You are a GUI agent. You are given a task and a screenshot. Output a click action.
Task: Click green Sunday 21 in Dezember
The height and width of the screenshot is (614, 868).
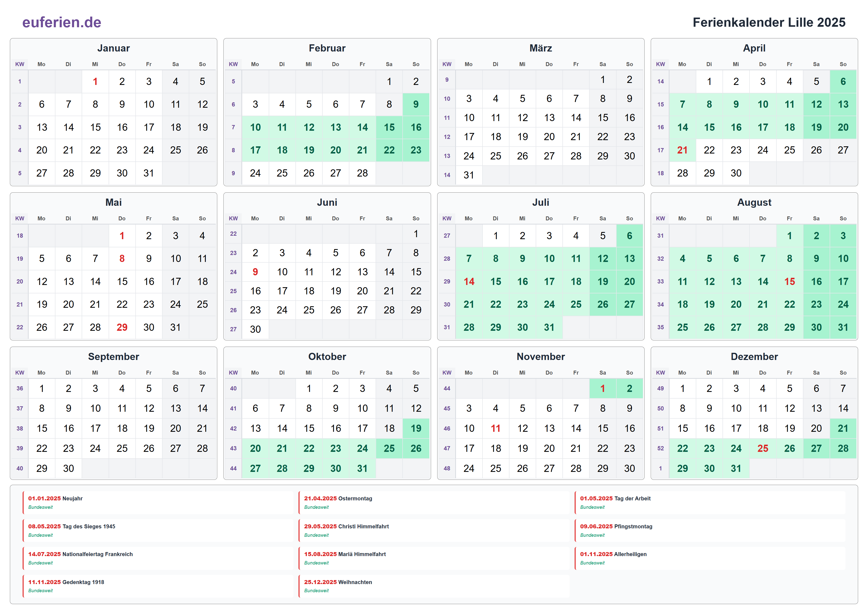tap(843, 428)
